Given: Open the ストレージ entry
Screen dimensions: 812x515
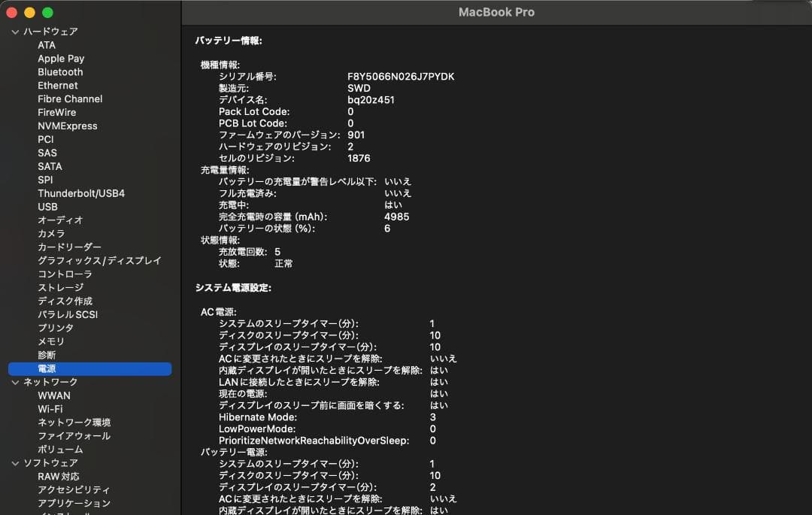Looking at the screenshot, I should click(x=60, y=287).
